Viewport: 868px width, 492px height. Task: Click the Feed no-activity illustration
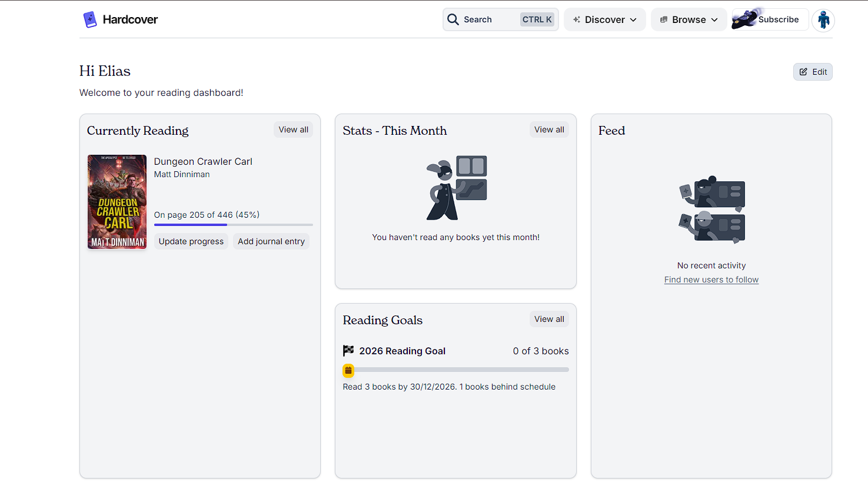[711, 210]
